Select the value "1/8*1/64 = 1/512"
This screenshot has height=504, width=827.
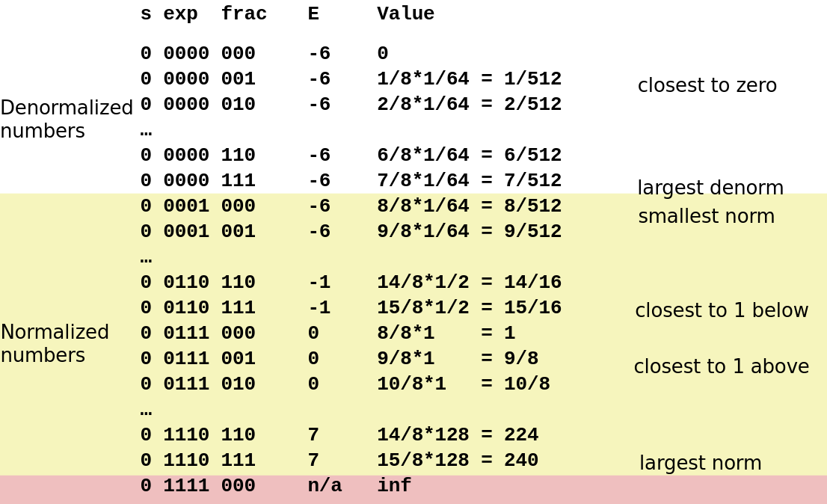(469, 79)
